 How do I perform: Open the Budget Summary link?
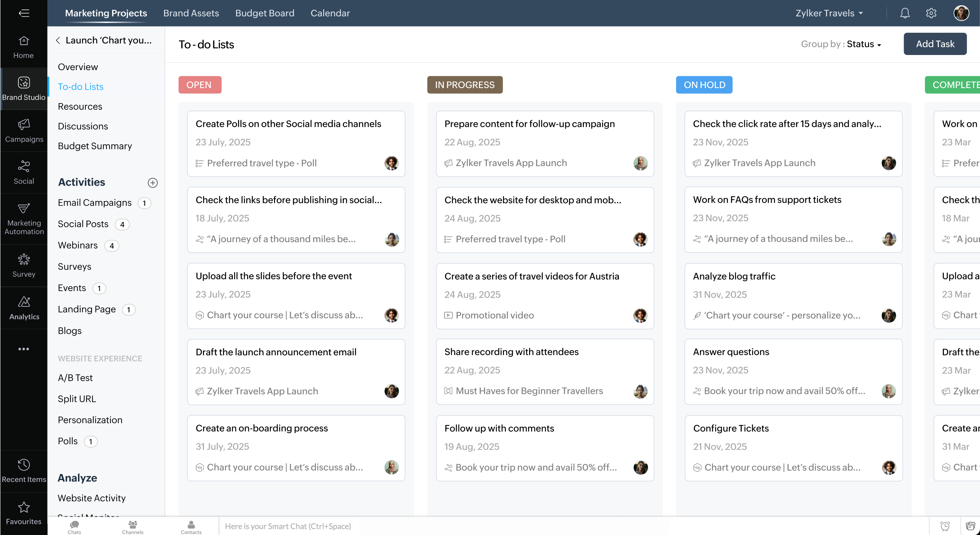95,146
